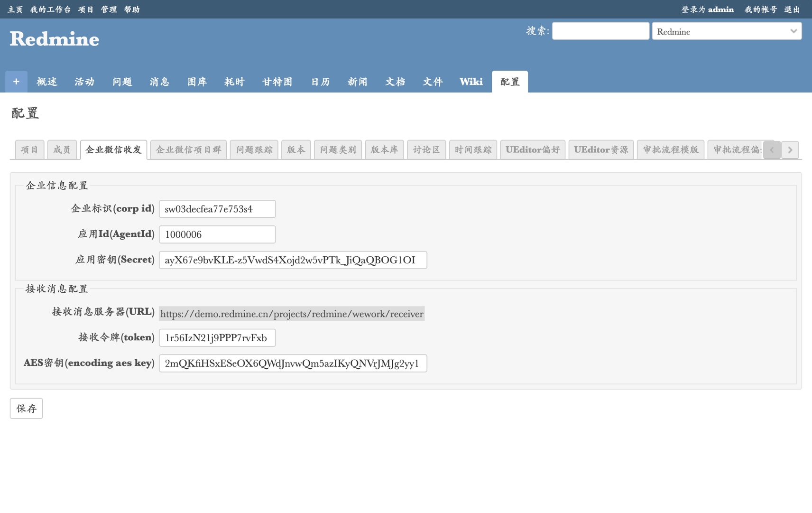Switch to the 讨论区 settings tab
Viewport: 812px width, 513px height.
(x=426, y=150)
